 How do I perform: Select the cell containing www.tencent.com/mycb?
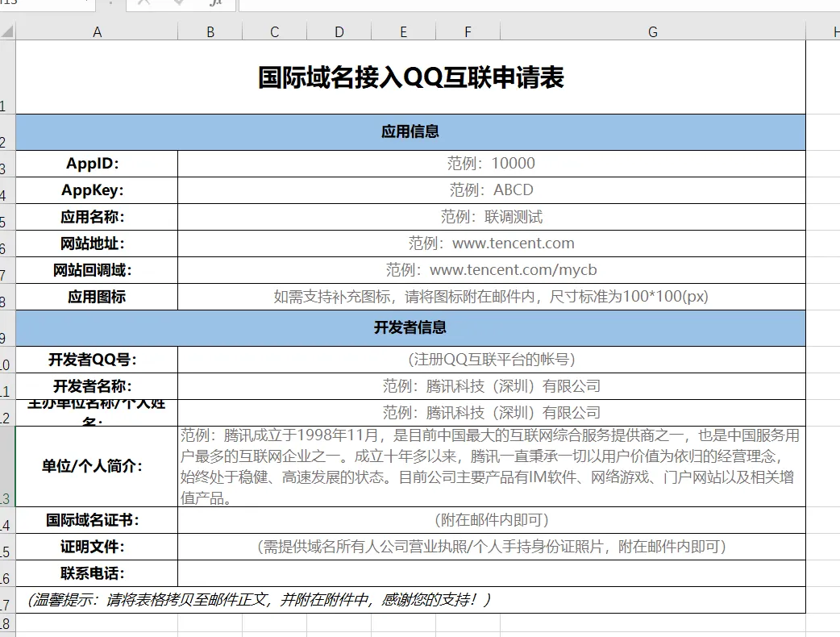tap(491, 269)
